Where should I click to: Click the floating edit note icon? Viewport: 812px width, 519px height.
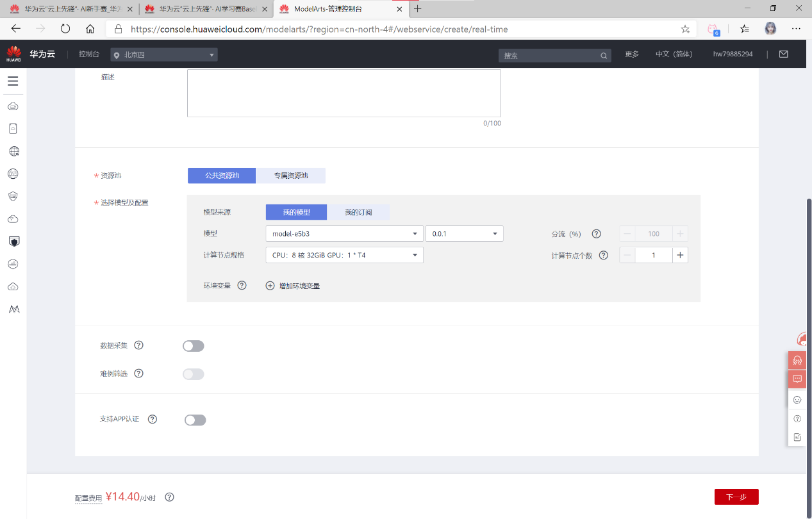(797, 437)
